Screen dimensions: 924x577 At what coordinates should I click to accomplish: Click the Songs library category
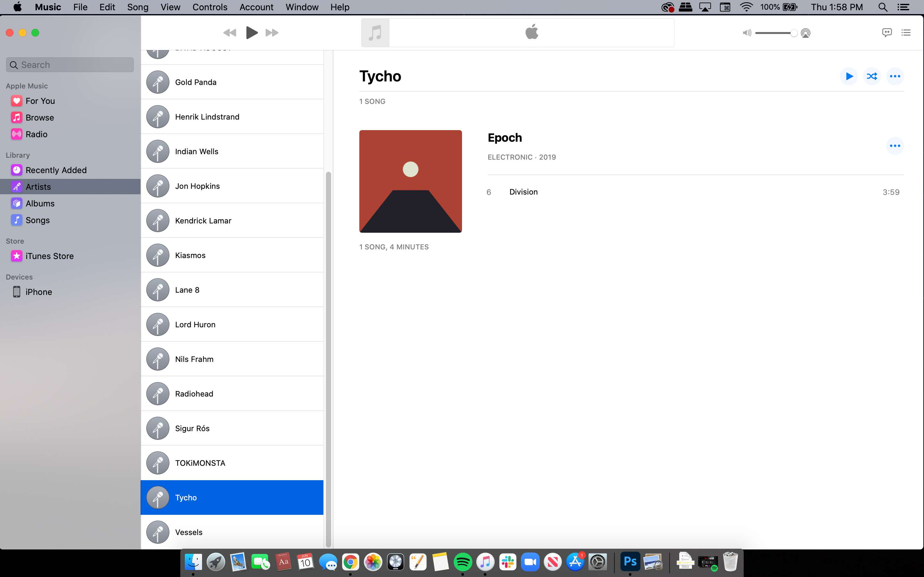37,219
